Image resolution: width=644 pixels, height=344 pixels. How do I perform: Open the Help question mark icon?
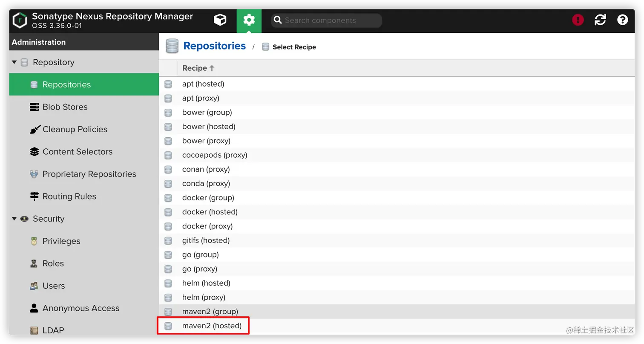[x=623, y=20]
